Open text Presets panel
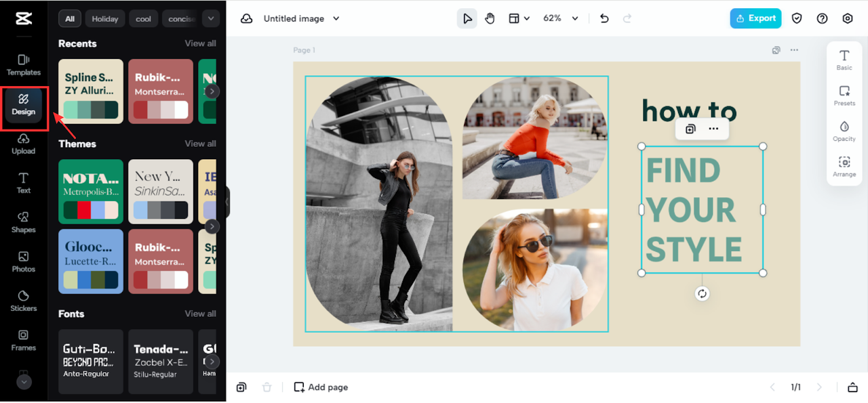The image size is (868, 403). pos(844,96)
